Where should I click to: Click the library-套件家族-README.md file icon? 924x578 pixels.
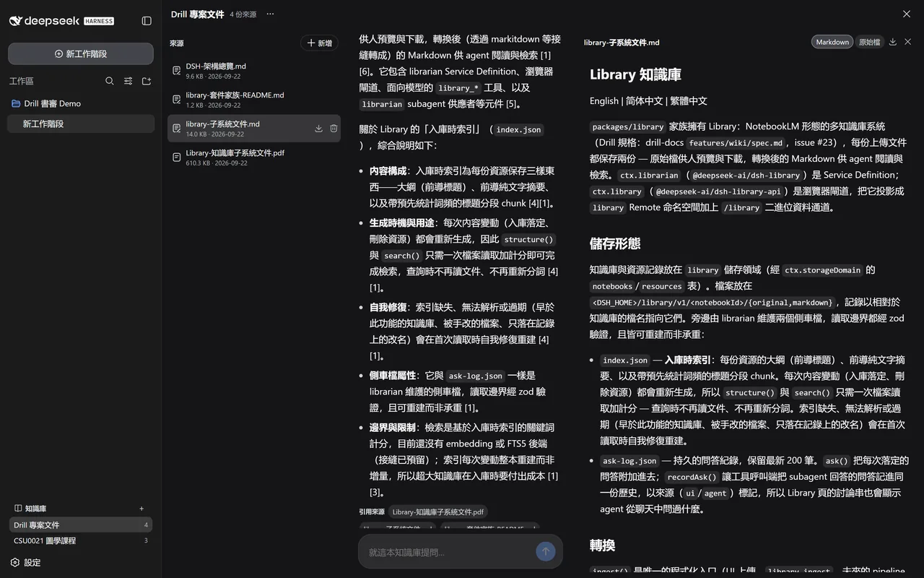[x=176, y=100]
